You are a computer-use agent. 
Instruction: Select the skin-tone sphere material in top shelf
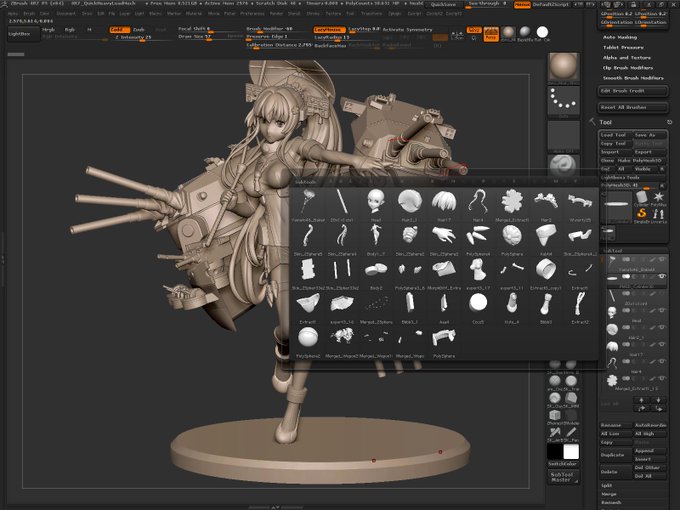click(508, 32)
